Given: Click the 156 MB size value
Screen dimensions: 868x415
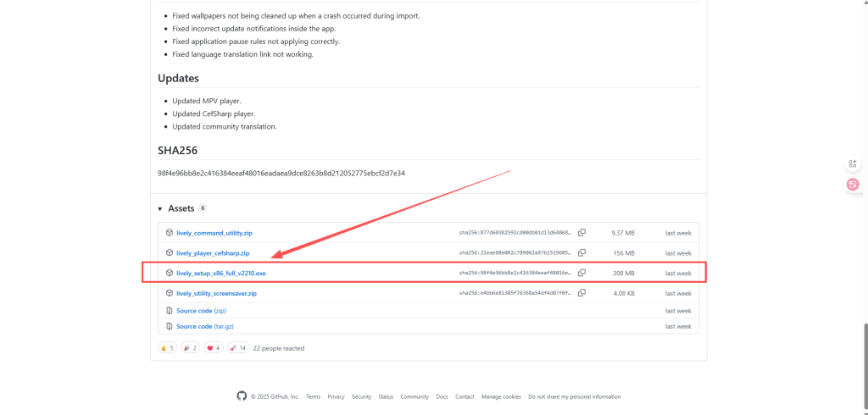Looking at the screenshot, I should click(624, 253).
